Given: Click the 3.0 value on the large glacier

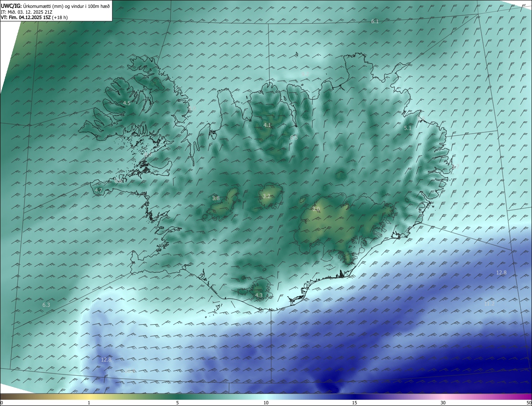Looking at the screenshot, I should click(316, 210).
